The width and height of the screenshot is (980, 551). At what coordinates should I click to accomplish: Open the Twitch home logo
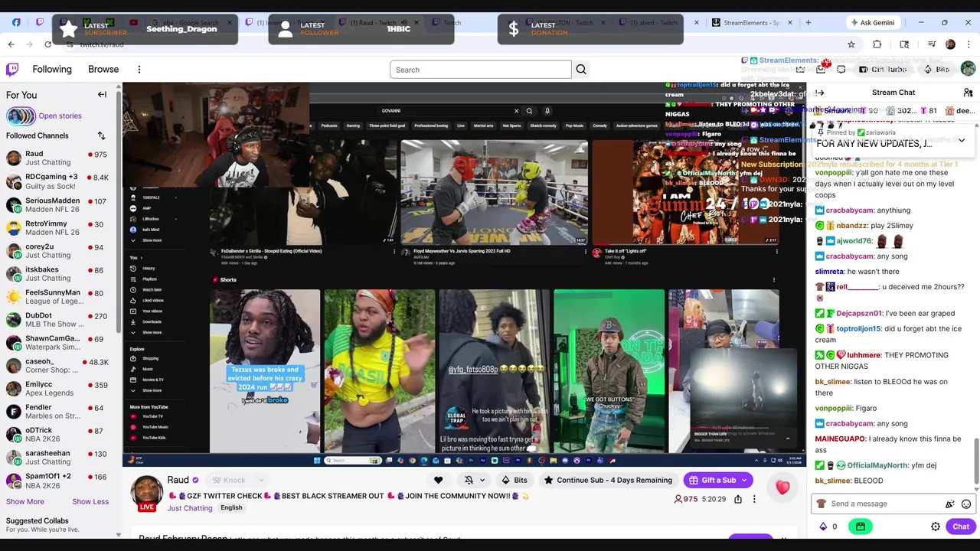pyautogui.click(x=12, y=70)
